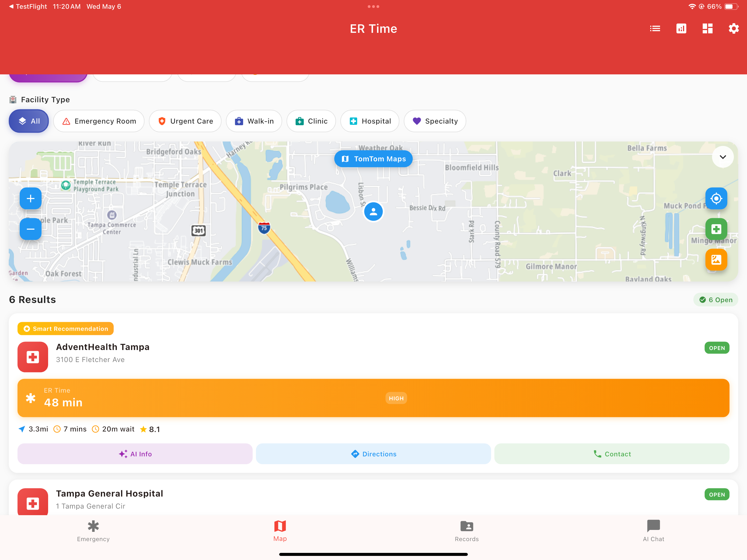Open AI Info for AdventHealth Tampa
Screen dimensions: 747x560
pos(135,454)
